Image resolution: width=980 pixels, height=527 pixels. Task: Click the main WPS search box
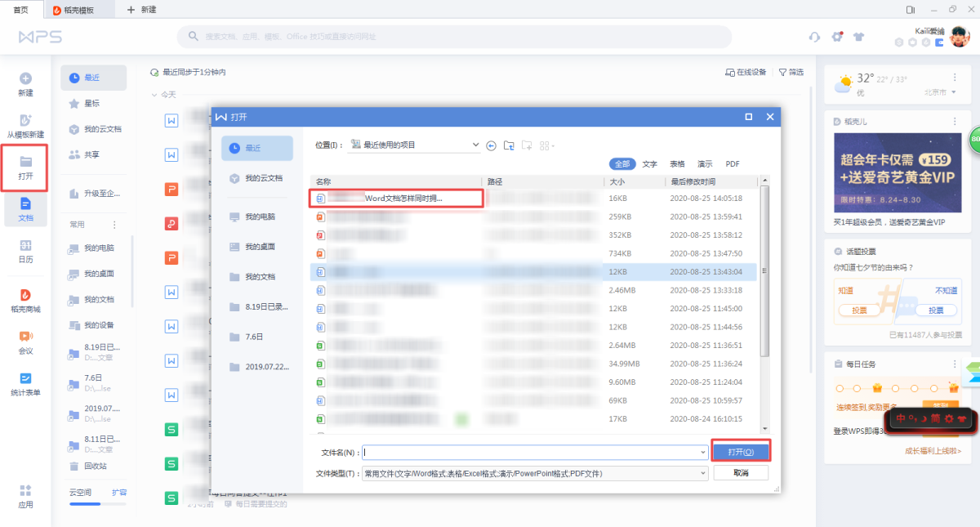pos(454,37)
